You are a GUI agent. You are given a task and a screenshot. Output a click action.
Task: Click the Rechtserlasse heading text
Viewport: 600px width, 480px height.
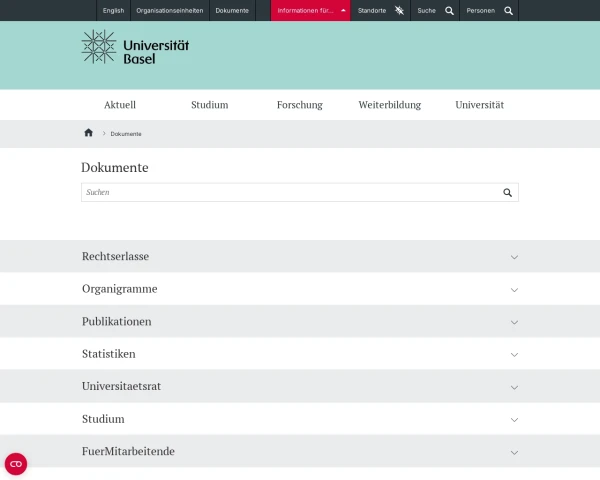pos(115,256)
